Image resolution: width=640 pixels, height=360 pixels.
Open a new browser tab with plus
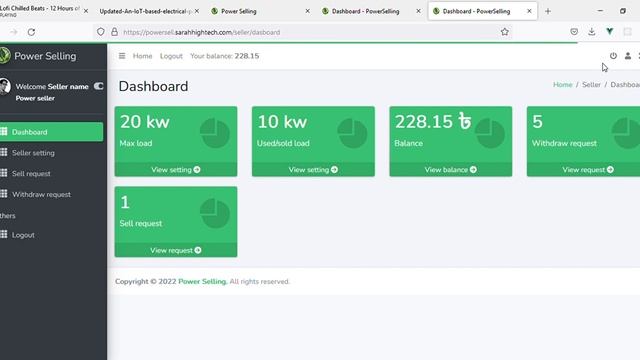tap(548, 11)
